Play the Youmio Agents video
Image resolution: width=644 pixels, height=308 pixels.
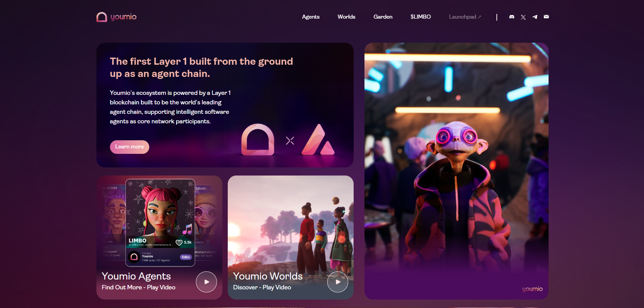coord(206,282)
